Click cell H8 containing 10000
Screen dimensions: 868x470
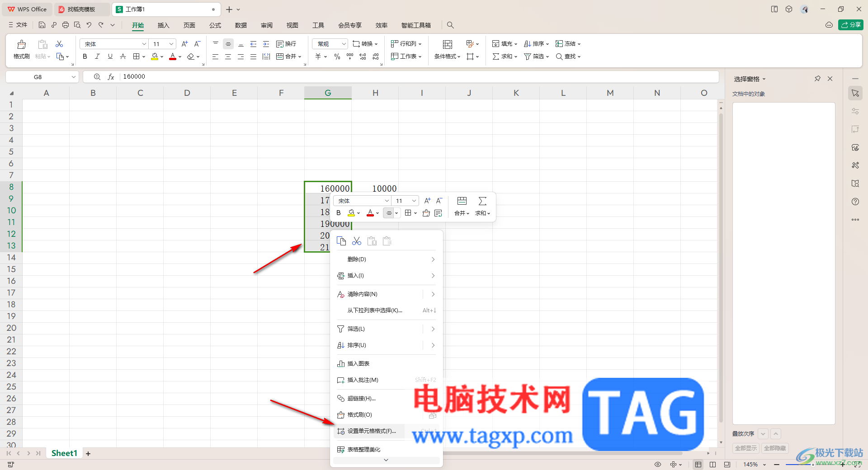pos(375,188)
